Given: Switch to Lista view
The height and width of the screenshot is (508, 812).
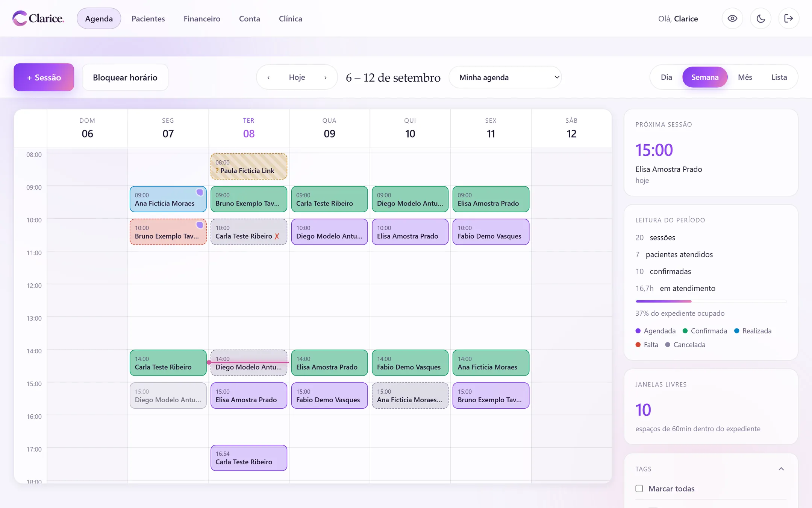Looking at the screenshot, I should click(779, 77).
